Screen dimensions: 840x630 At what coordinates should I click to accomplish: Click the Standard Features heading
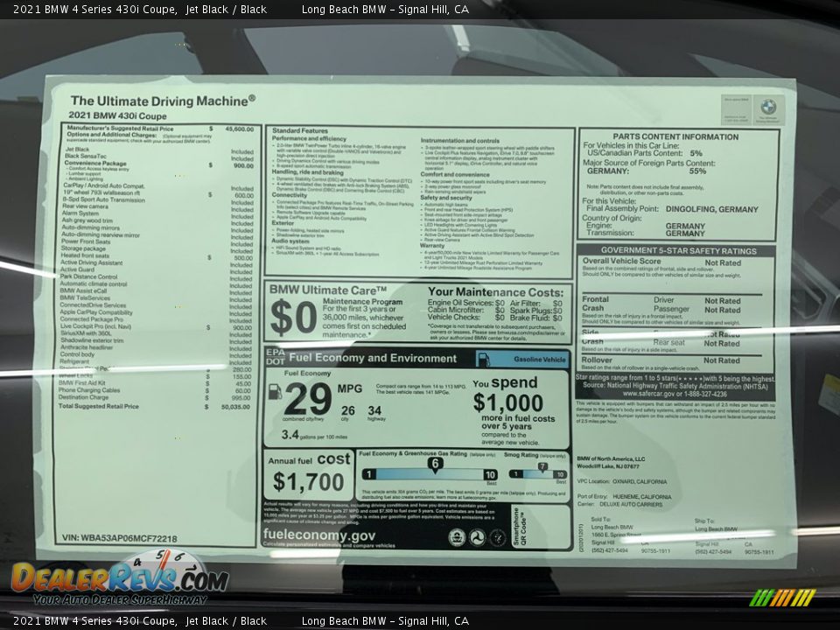click(x=300, y=130)
